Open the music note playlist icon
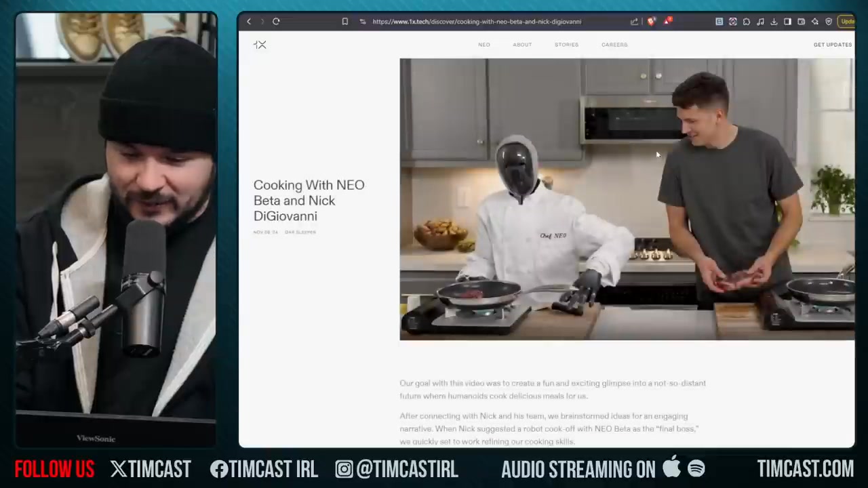Image resolution: width=868 pixels, height=488 pixels. coord(760,22)
